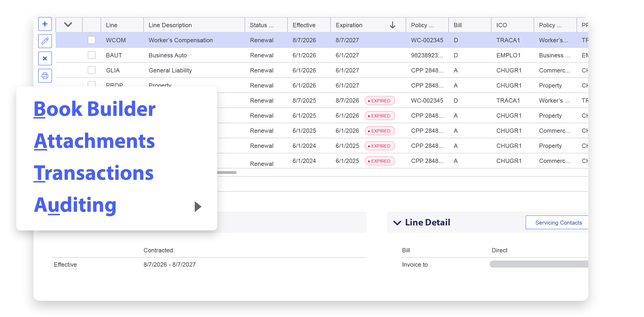Click the pencil edit icon
The height and width of the screenshot is (317, 644).
click(x=45, y=41)
